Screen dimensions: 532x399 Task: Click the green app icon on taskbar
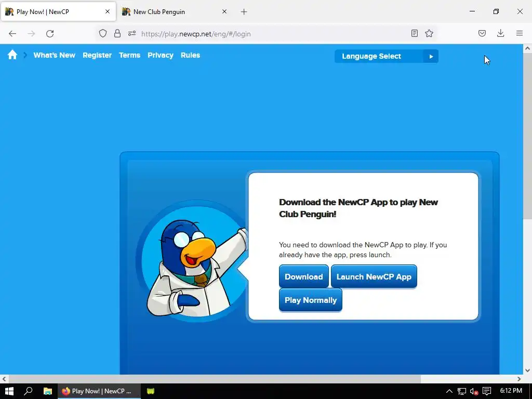151,391
